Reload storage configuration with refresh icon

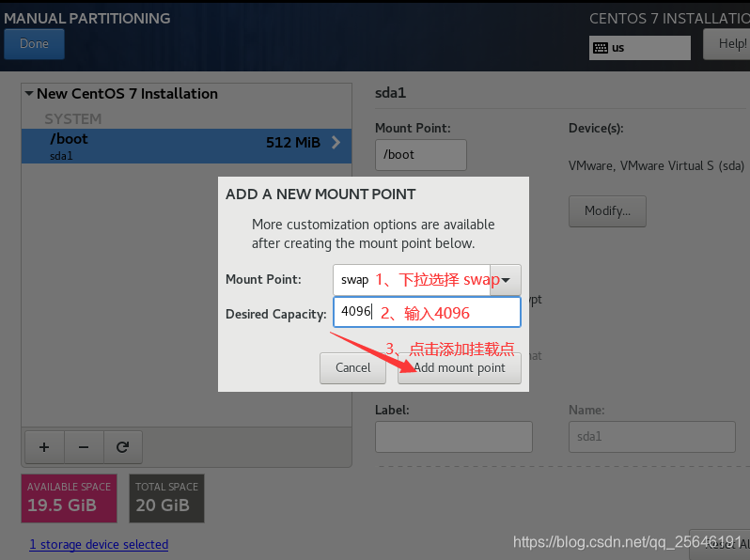(123, 447)
